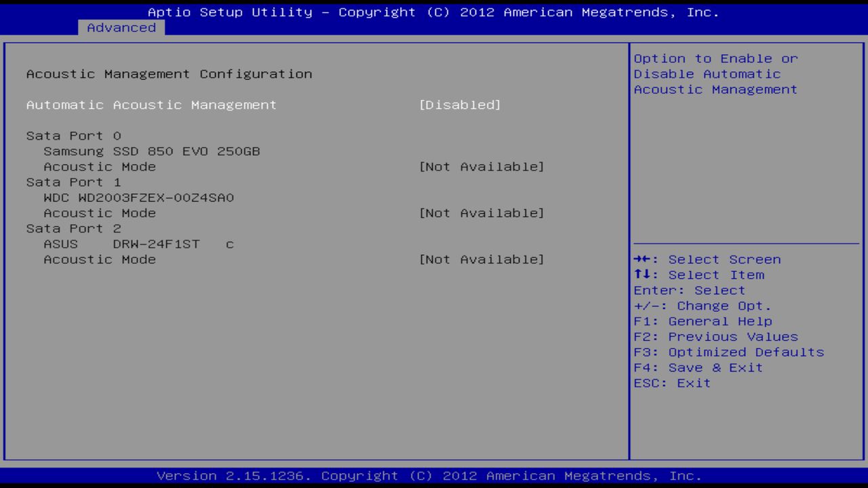This screenshot has width=868, height=488.
Task: Open Acoustic Mode dropdown for Sata Port 0
Action: [482, 166]
